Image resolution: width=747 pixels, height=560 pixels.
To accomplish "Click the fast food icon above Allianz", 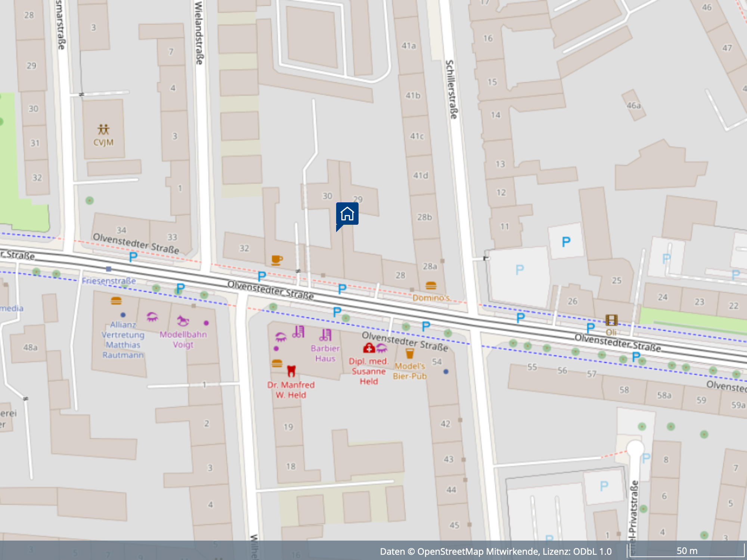I will (x=116, y=301).
